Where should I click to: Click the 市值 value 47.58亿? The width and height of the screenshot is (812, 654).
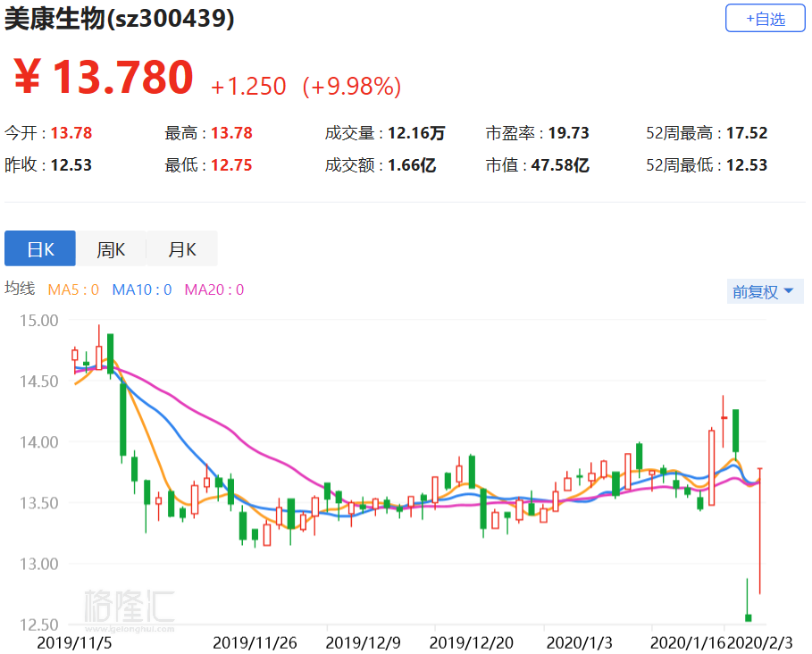[560, 165]
